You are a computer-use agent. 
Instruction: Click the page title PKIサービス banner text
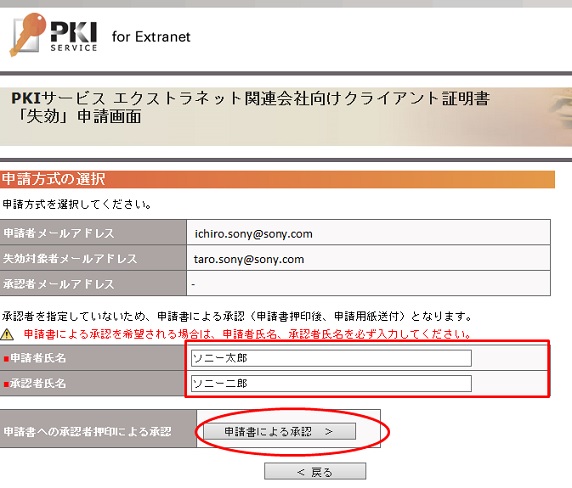(250, 107)
